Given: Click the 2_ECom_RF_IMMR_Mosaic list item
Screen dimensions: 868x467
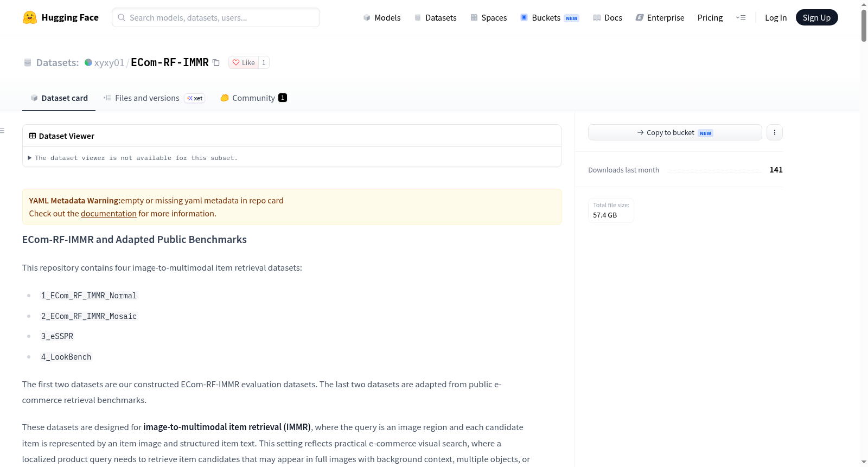Looking at the screenshot, I should (89, 316).
